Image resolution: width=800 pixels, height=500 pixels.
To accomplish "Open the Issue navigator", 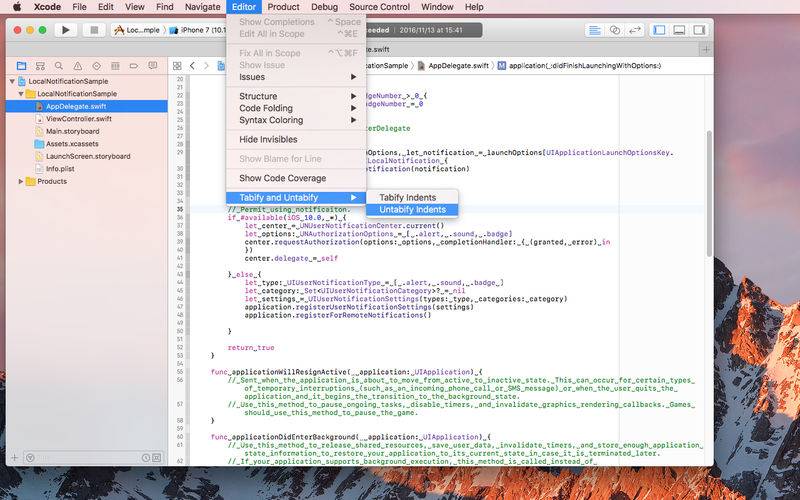I will (x=78, y=66).
